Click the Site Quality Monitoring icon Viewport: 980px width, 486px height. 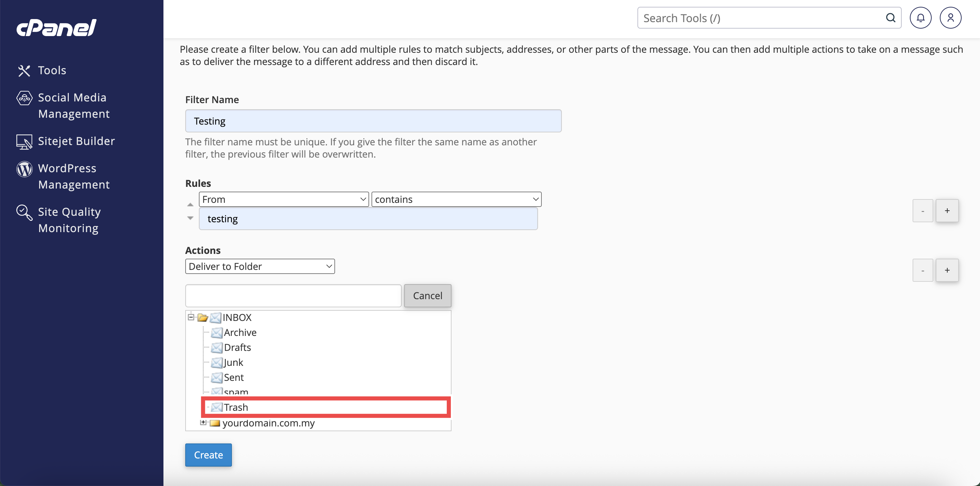pos(24,212)
